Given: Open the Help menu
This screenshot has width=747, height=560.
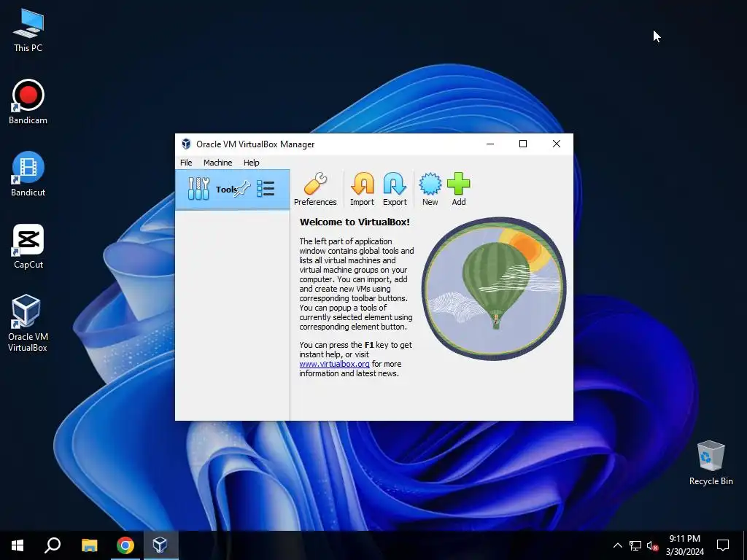Looking at the screenshot, I should [251, 163].
